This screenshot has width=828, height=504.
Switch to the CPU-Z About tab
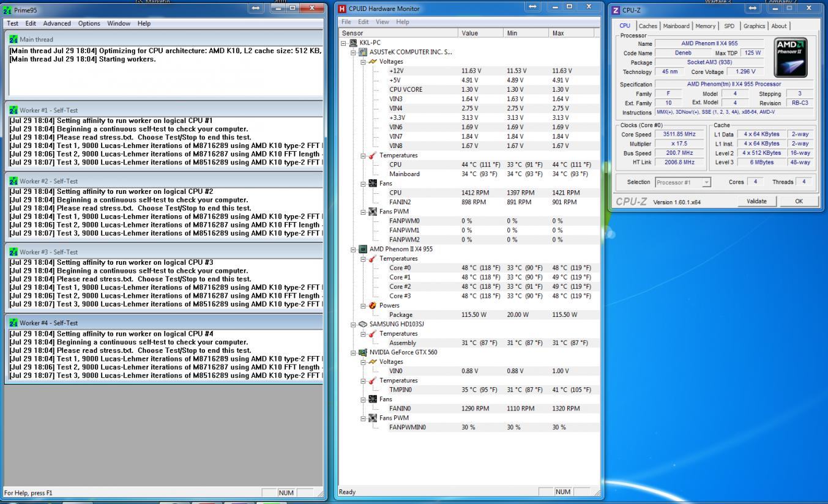(x=779, y=26)
